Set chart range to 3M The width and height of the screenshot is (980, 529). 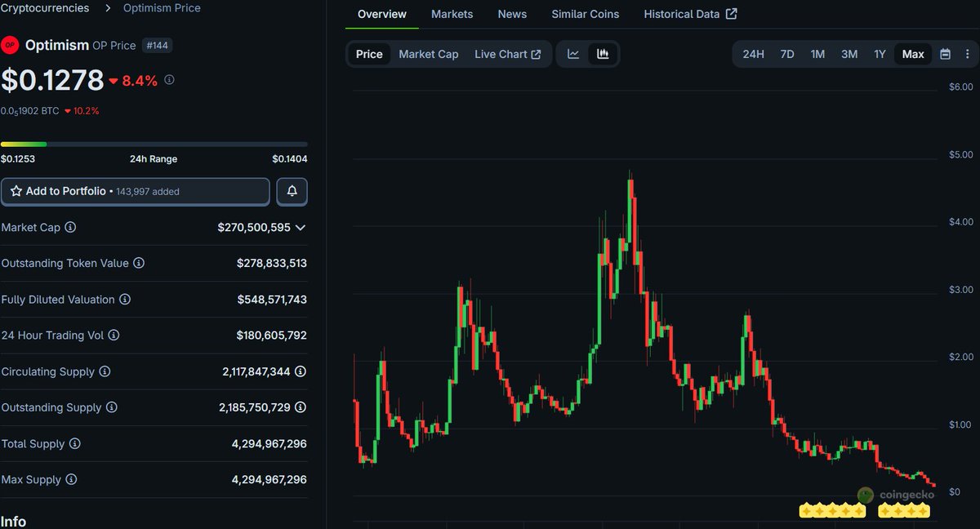(849, 54)
